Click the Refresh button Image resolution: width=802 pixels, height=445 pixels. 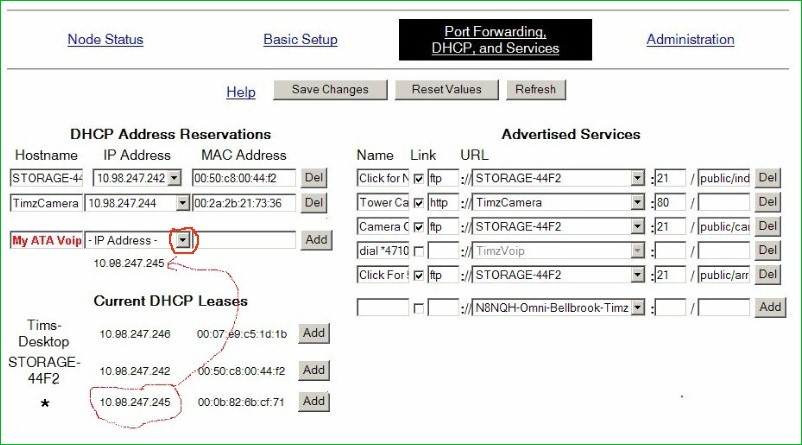[x=535, y=90]
